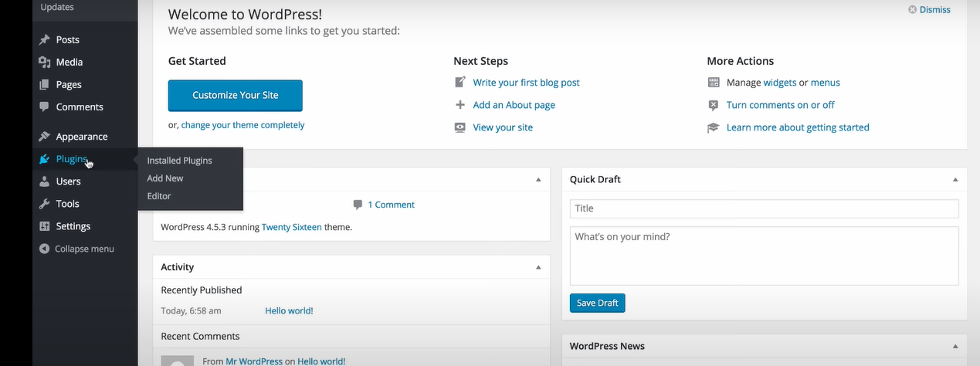
Task: Select the Pages icon in sidebar
Action: pos(44,84)
